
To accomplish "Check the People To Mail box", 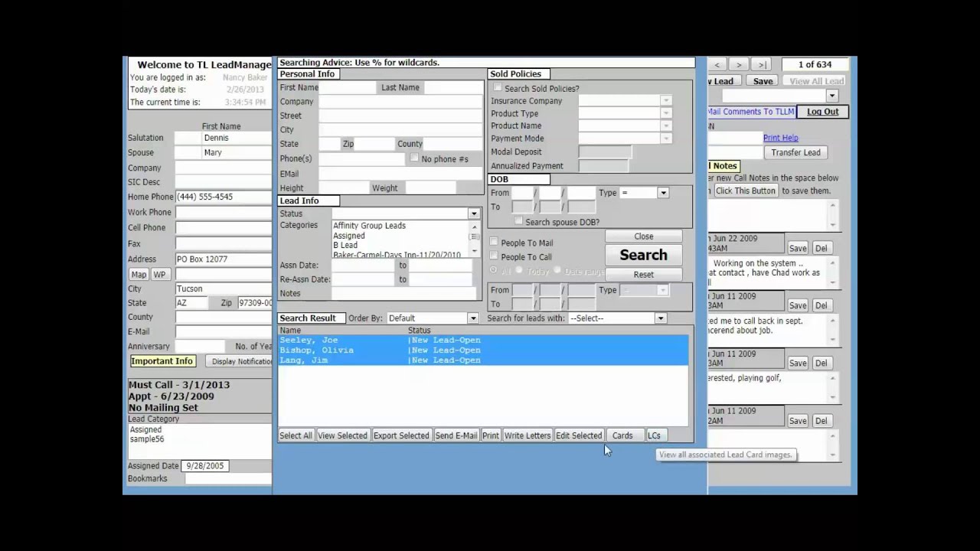I will pyautogui.click(x=494, y=243).
